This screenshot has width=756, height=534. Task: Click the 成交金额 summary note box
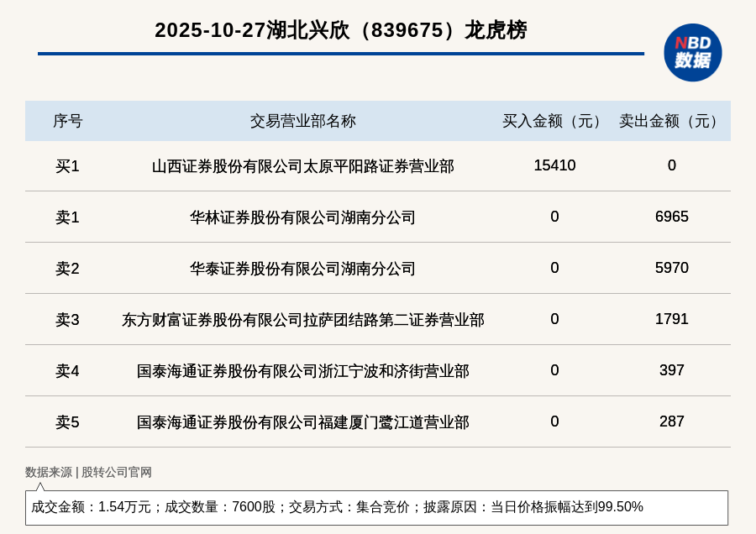(376, 507)
